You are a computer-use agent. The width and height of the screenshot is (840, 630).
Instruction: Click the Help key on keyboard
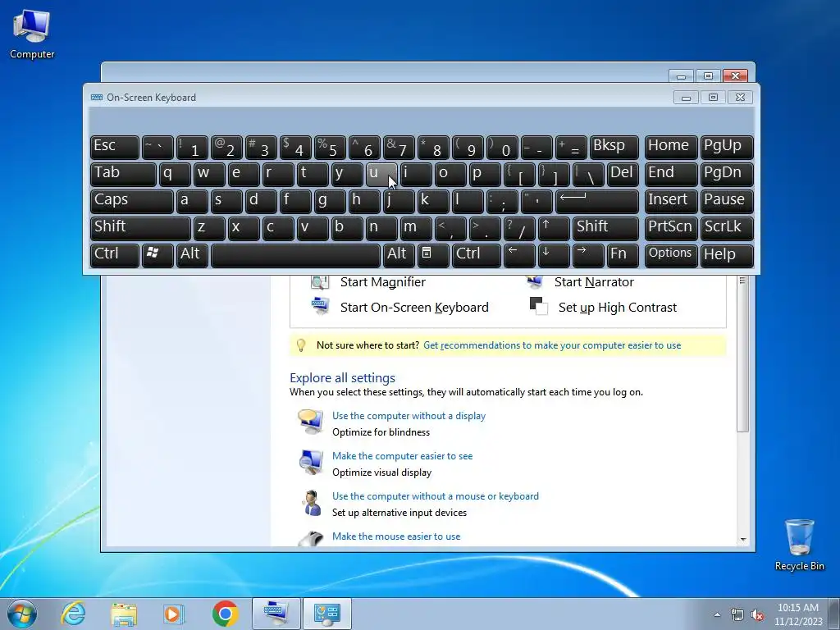[x=727, y=254]
